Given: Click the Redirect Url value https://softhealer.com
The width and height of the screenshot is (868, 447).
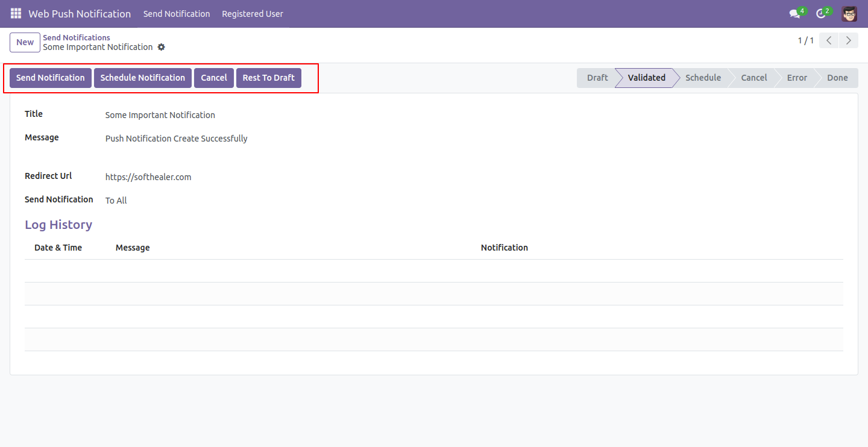Looking at the screenshot, I should point(148,177).
